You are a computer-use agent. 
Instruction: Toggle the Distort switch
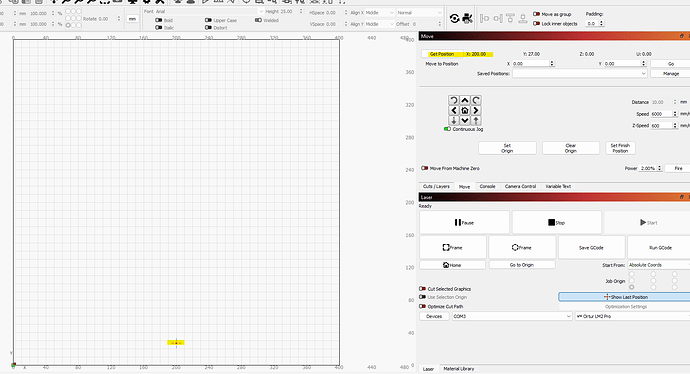(209, 28)
